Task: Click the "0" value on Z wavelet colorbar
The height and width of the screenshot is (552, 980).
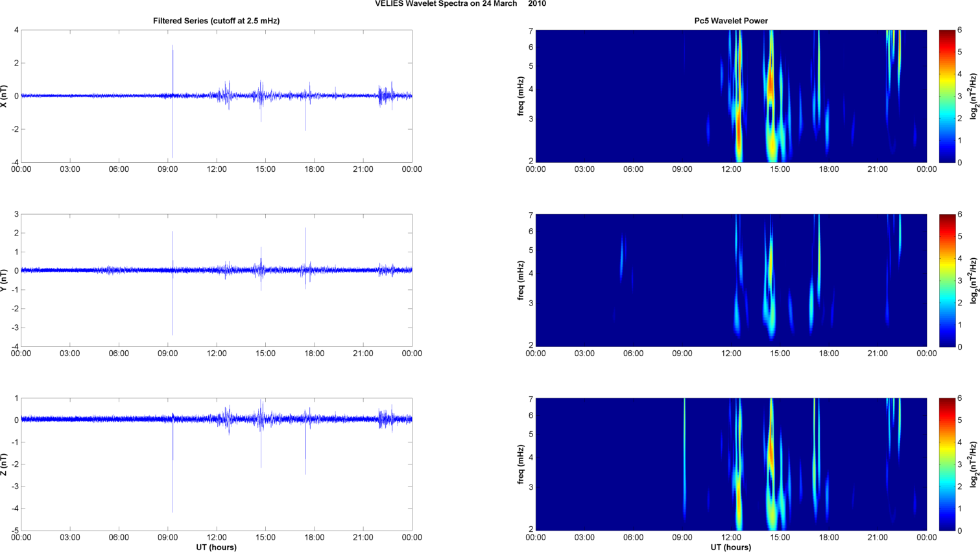Action: (960, 531)
